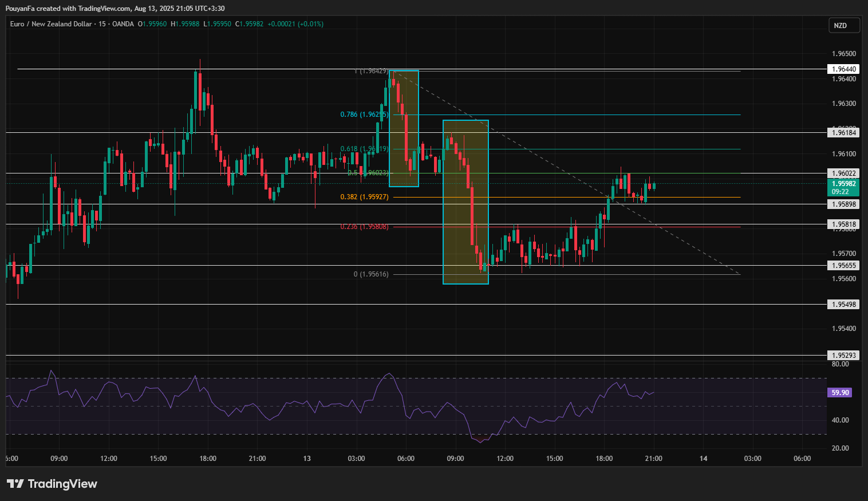Select the smaller shaded rectangle drawing on chart
868x501 pixels.
[x=404, y=129]
